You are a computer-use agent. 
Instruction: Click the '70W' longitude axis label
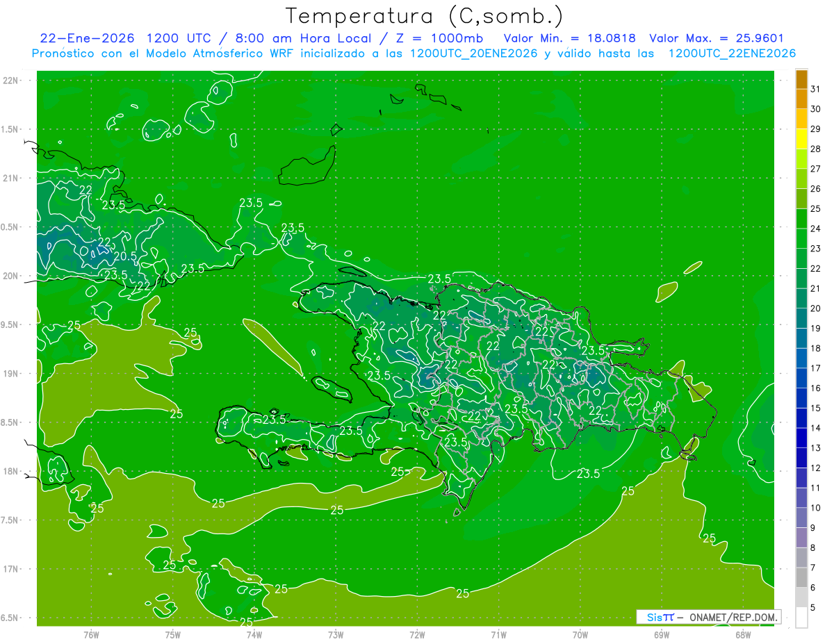tap(580, 635)
